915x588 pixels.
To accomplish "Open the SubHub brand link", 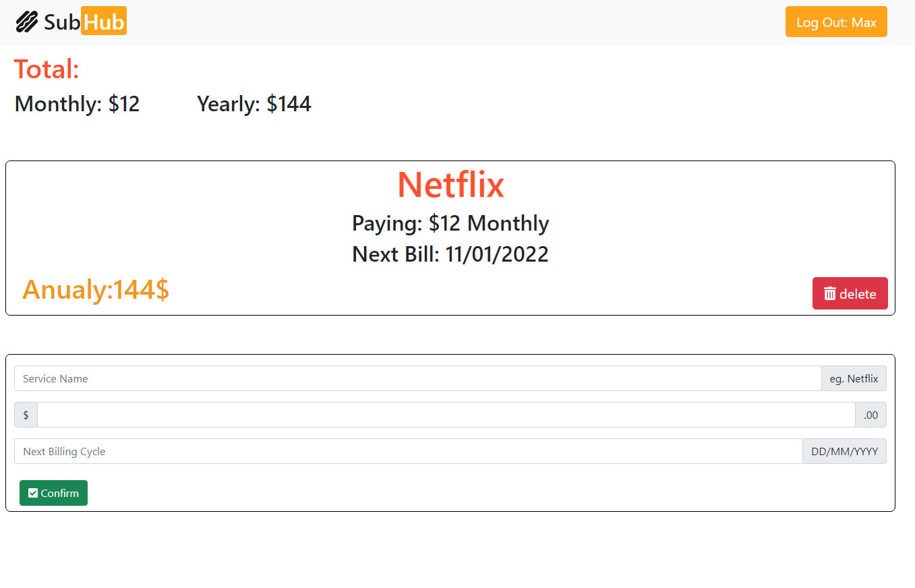I will (71, 22).
